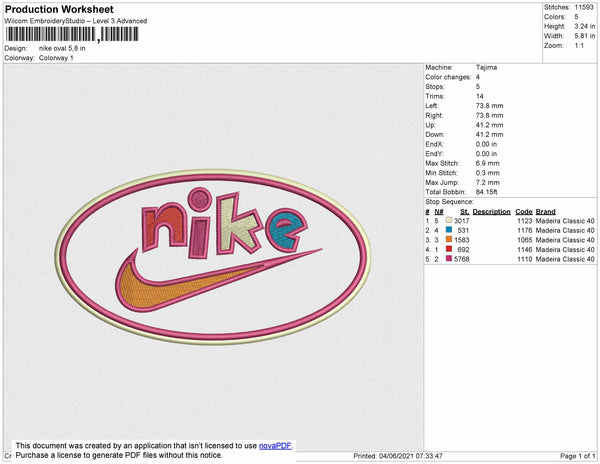Click the Code column header
Image resolution: width=600 pixels, height=464 pixels.
pos(524,212)
